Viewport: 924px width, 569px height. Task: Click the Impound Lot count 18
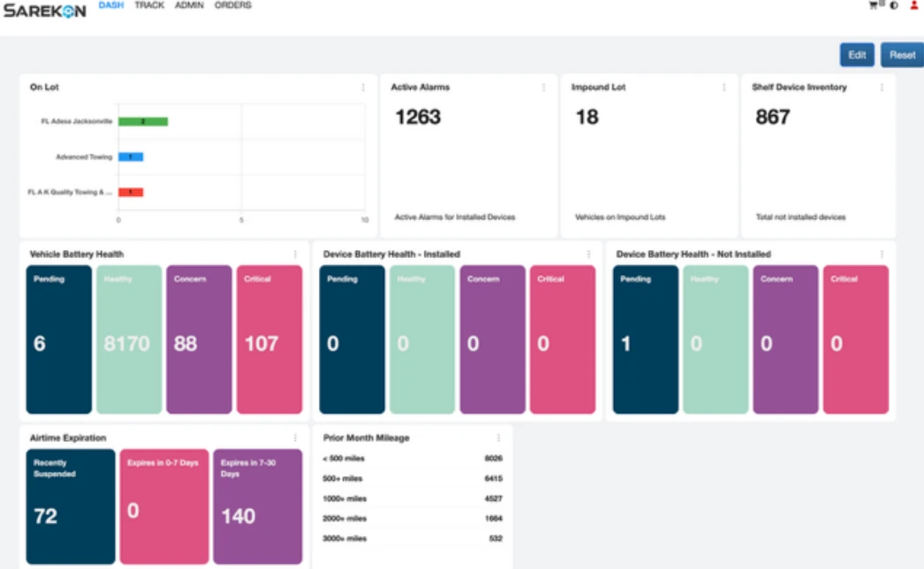[x=587, y=117]
